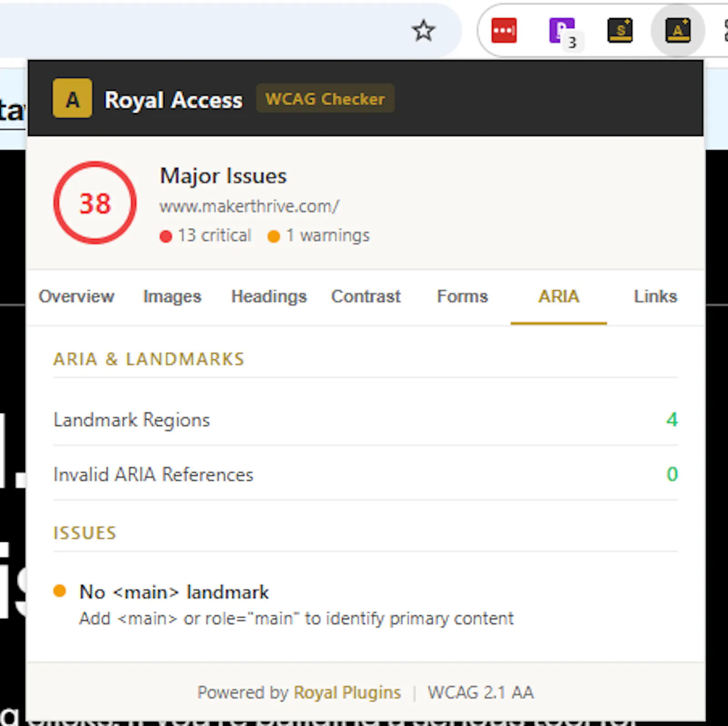Click the Add <main> or role="main" hint text
The image size is (728, 726).
pos(296,619)
